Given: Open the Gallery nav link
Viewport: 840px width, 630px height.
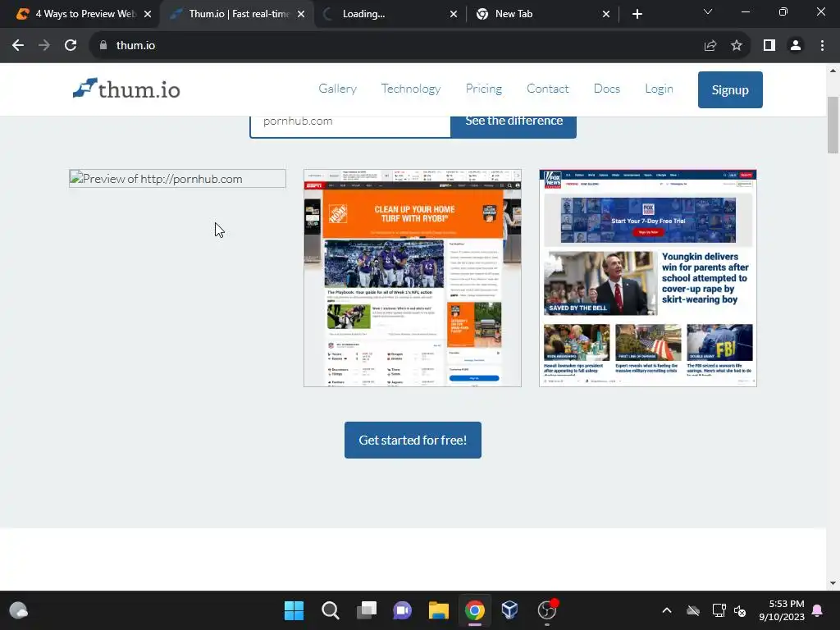Looking at the screenshot, I should [x=337, y=89].
